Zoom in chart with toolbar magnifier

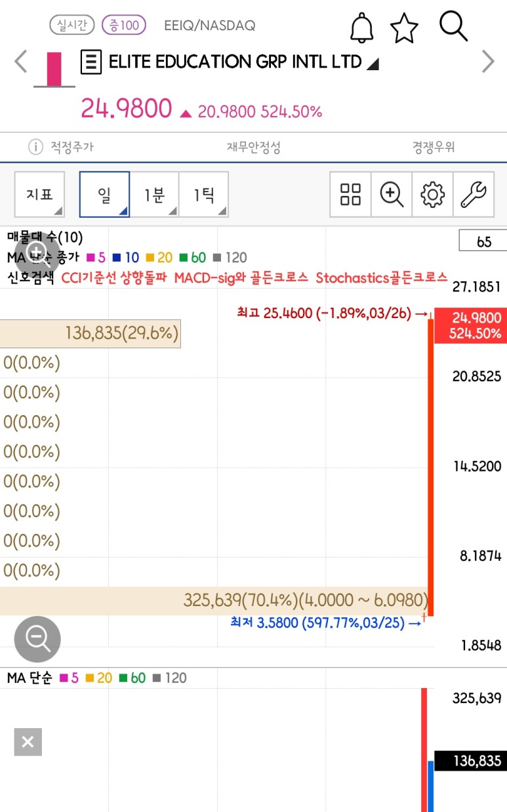[x=392, y=194]
